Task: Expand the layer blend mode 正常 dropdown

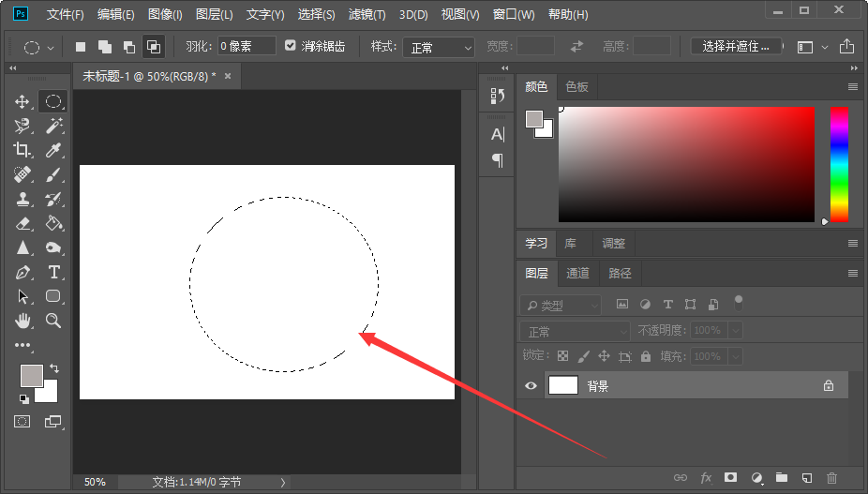Action: (576, 331)
